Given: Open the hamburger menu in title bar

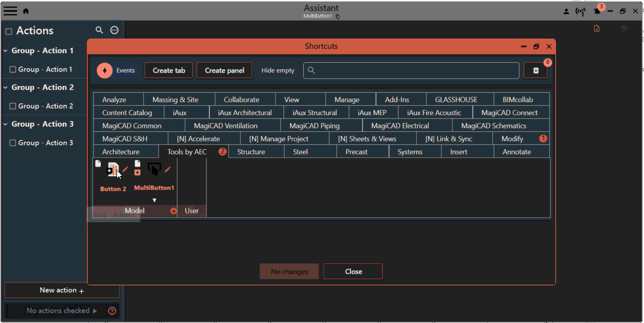Looking at the screenshot, I should (10, 11).
